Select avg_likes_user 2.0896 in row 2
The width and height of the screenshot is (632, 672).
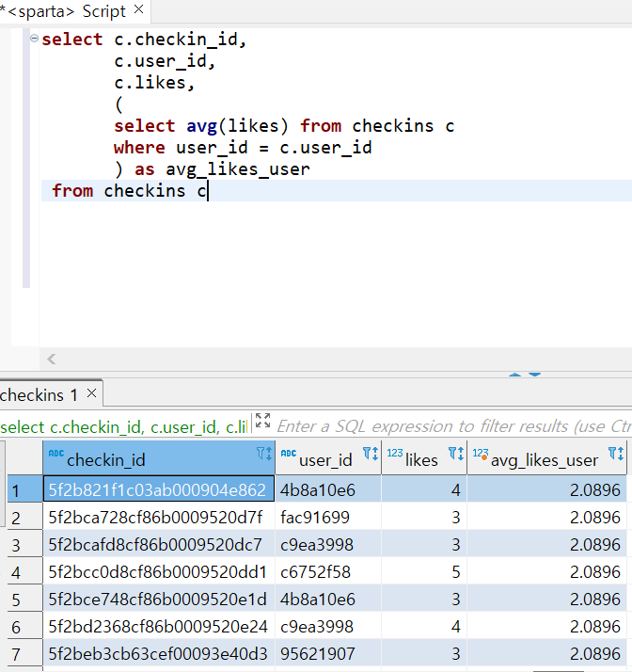[546, 517]
